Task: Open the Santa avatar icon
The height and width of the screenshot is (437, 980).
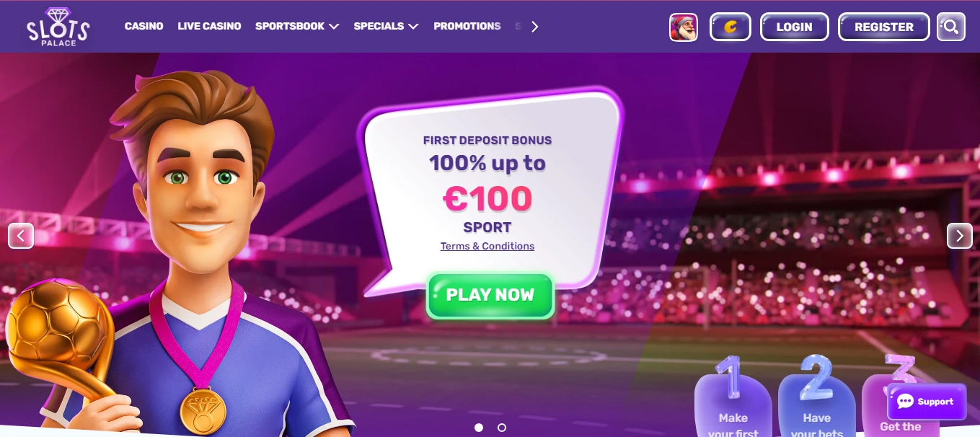Action: tap(684, 27)
